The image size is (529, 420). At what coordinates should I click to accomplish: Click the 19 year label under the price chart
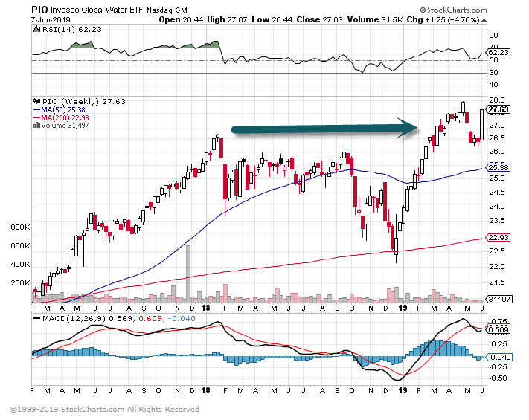click(x=403, y=308)
